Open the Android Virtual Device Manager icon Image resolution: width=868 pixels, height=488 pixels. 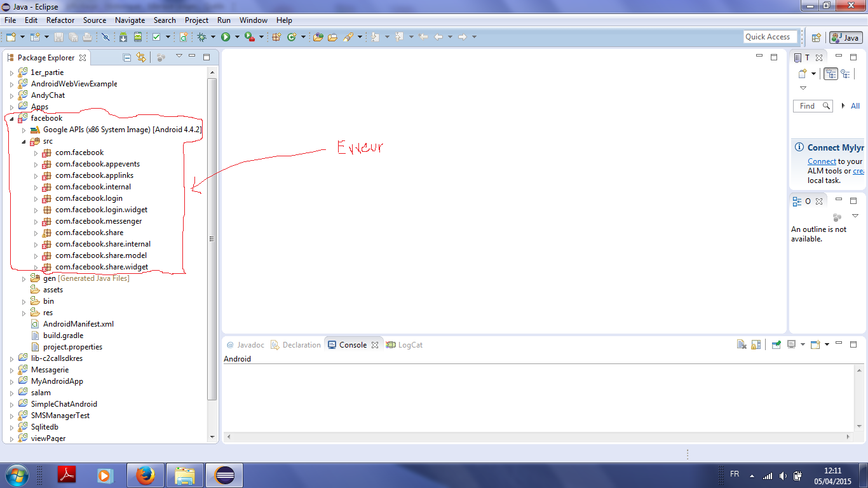137,37
